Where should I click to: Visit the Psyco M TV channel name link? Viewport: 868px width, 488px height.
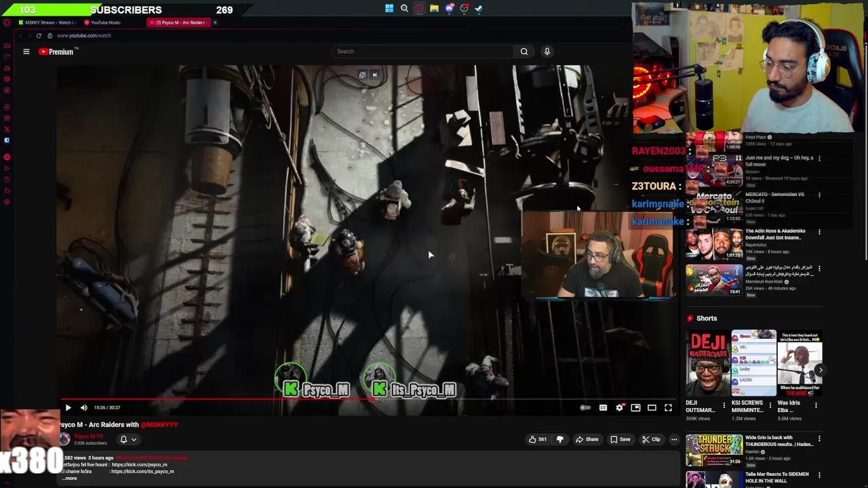tap(89, 436)
